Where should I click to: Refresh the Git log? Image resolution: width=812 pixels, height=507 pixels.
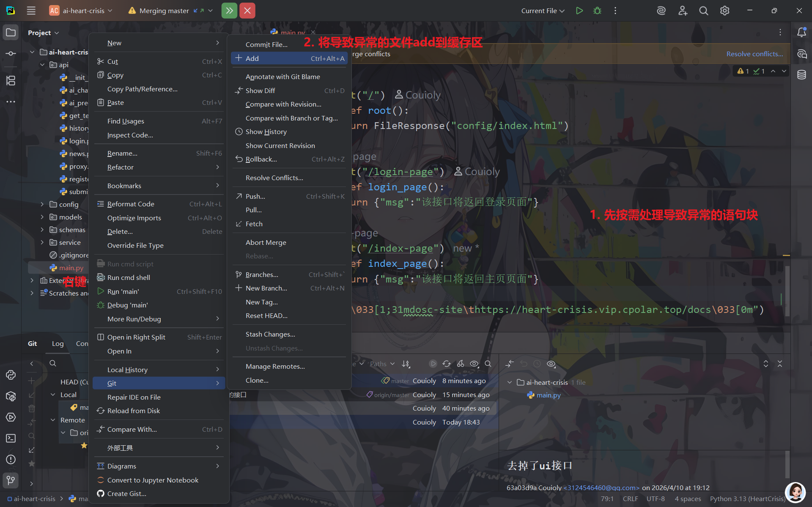[x=447, y=364]
